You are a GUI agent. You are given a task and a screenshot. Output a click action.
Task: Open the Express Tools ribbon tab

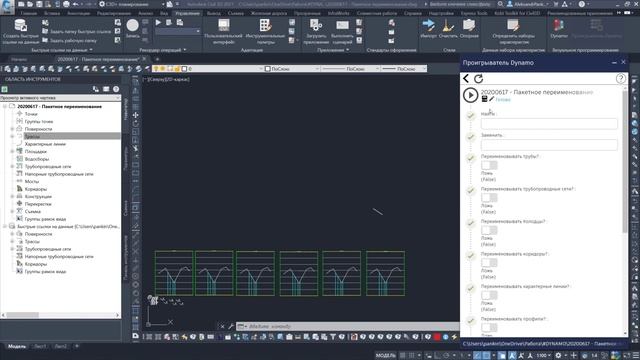[474, 13]
